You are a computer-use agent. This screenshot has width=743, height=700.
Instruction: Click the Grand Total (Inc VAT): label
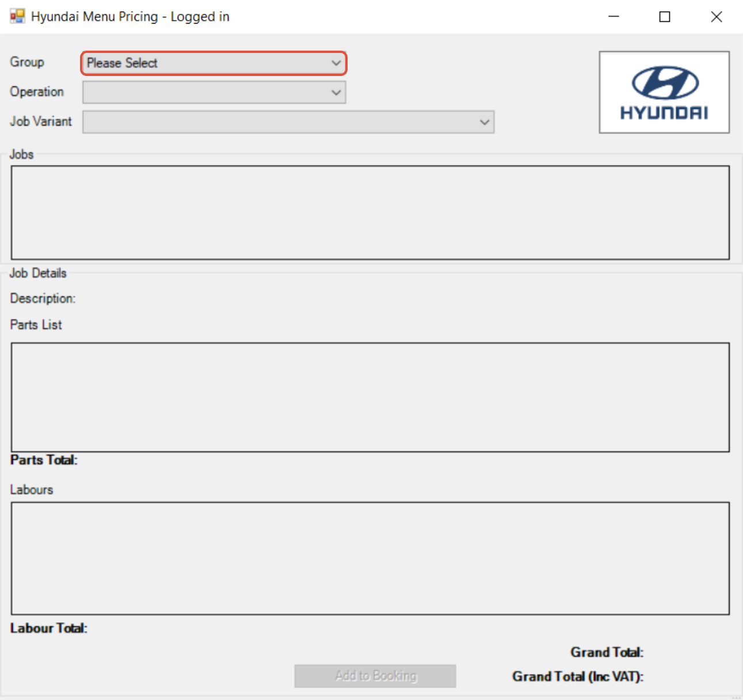point(578,676)
